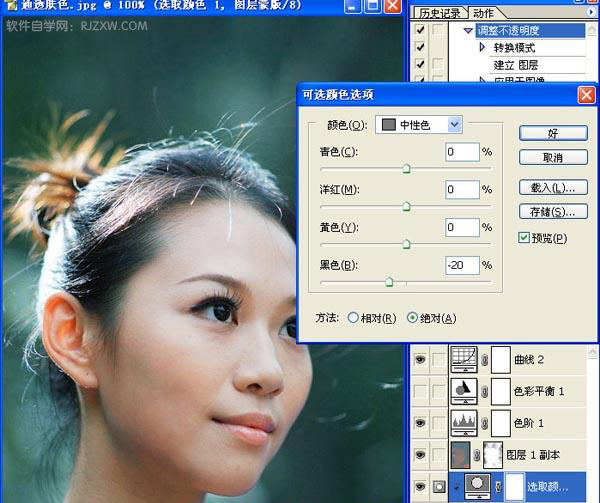Click the Curves adjustment icon on 曲线 2
This screenshot has height=503, width=600.
click(464, 359)
